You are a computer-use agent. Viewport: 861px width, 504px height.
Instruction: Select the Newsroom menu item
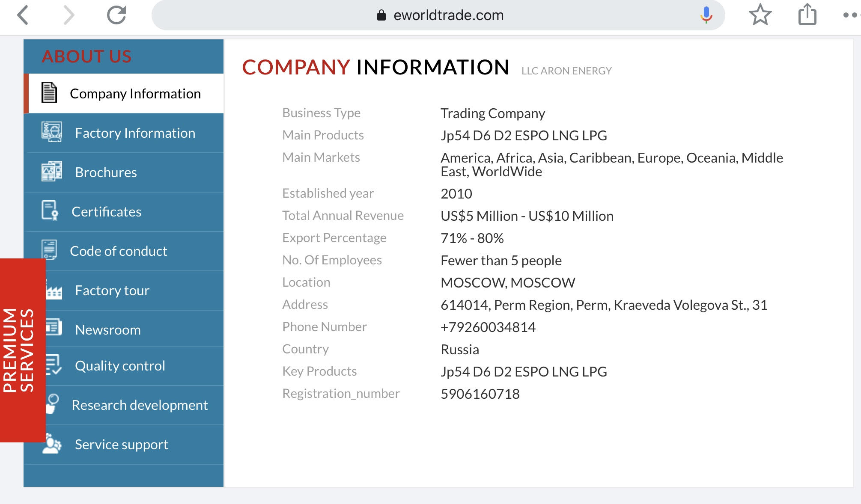tap(108, 330)
